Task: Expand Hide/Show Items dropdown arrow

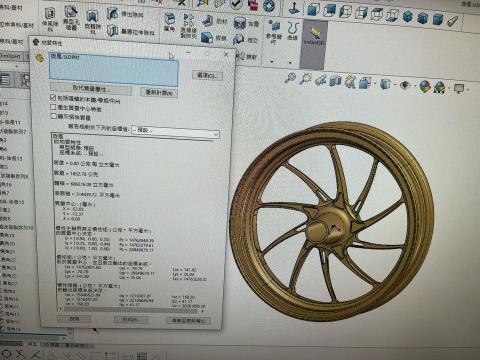Action: click(414, 86)
